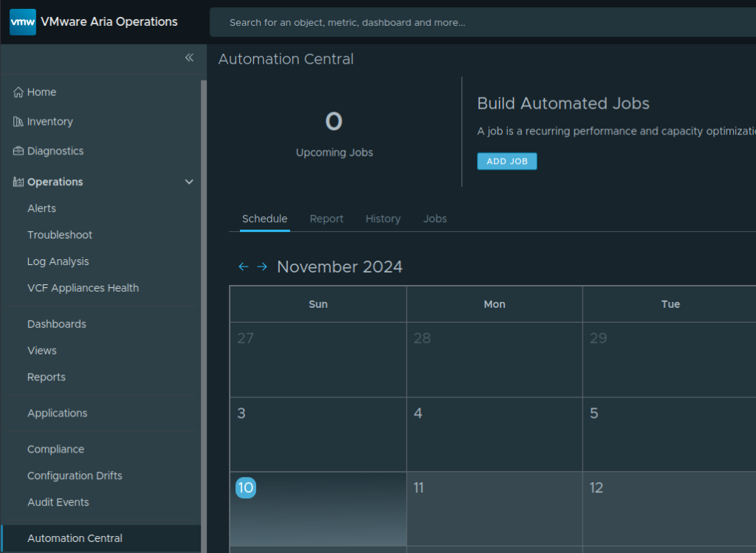The image size is (756, 553).
Task: Open Dashboards from the sidebar
Action: click(x=57, y=324)
